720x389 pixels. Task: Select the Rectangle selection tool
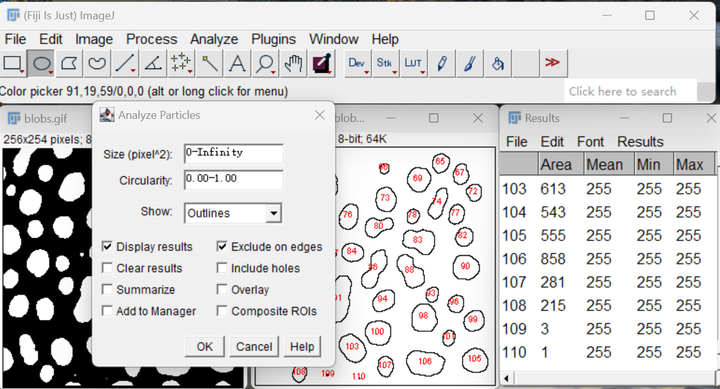pyautogui.click(x=13, y=63)
